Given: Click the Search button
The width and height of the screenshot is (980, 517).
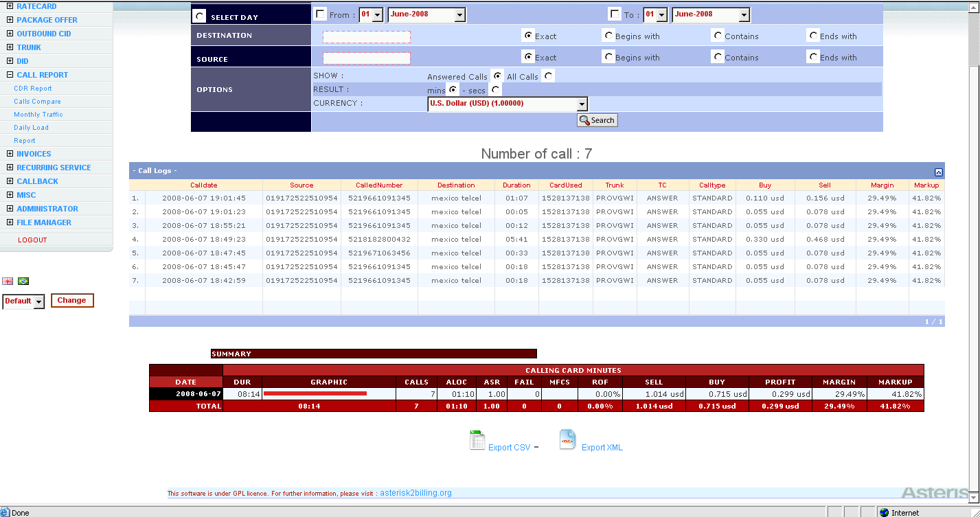Looking at the screenshot, I should pyautogui.click(x=597, y=120).
